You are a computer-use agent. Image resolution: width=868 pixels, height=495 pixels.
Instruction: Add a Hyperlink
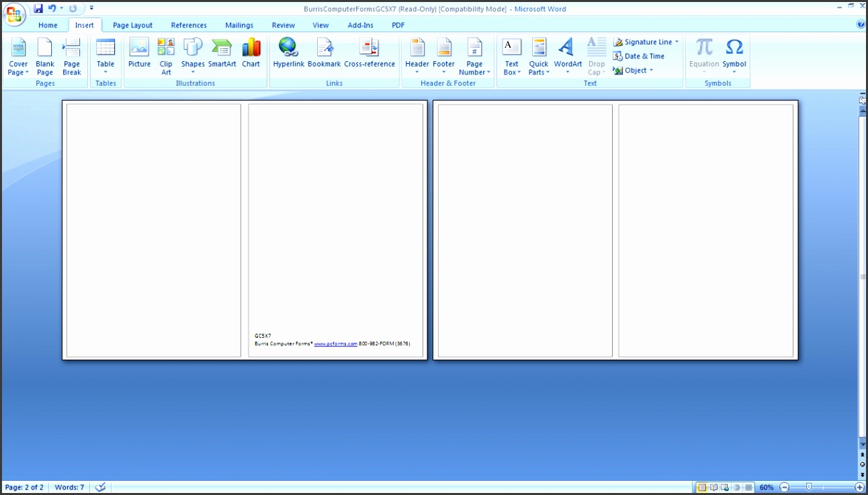[288, 54]
